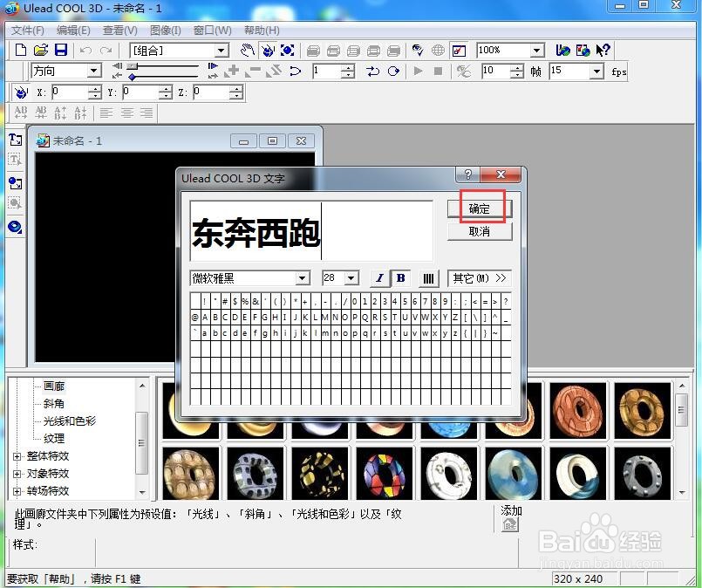Toggle italic in text dialog
Screen dimensions: 702x588
click(379, 278)
